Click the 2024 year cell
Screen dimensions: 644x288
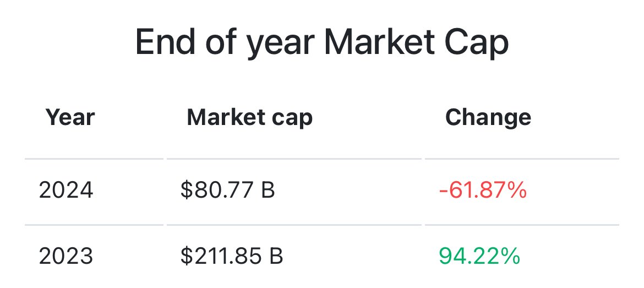click(66, 191)
